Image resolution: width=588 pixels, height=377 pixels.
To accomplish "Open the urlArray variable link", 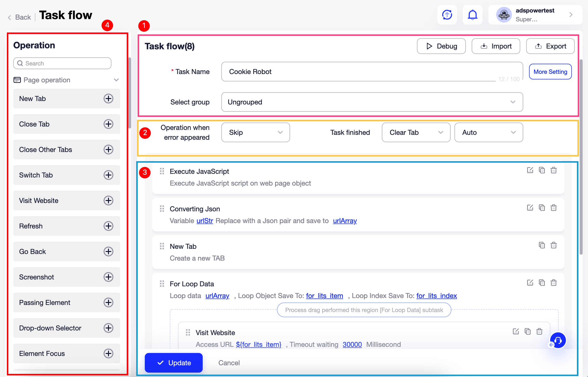I will click(x=345, y=221).
